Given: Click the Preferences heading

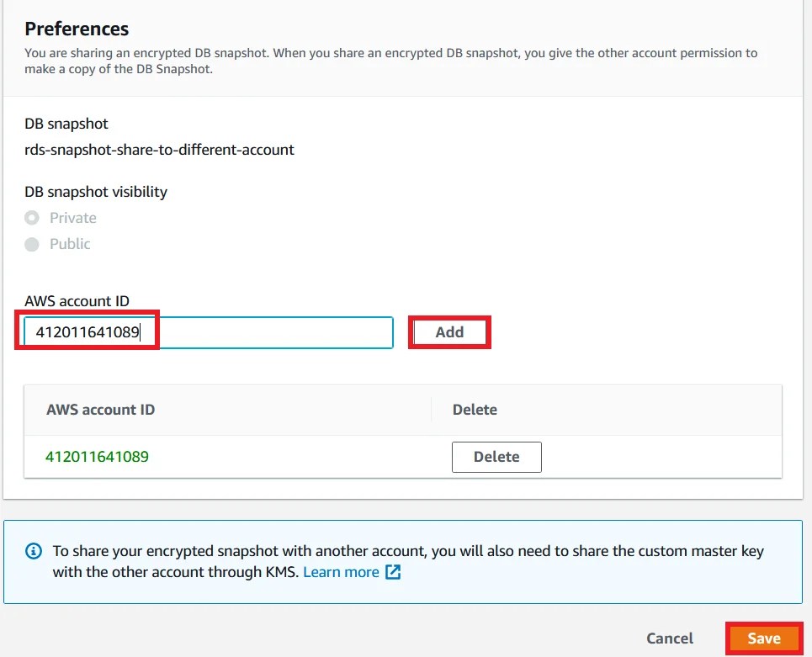Looking at the screenshot, I should pos(76,28).
